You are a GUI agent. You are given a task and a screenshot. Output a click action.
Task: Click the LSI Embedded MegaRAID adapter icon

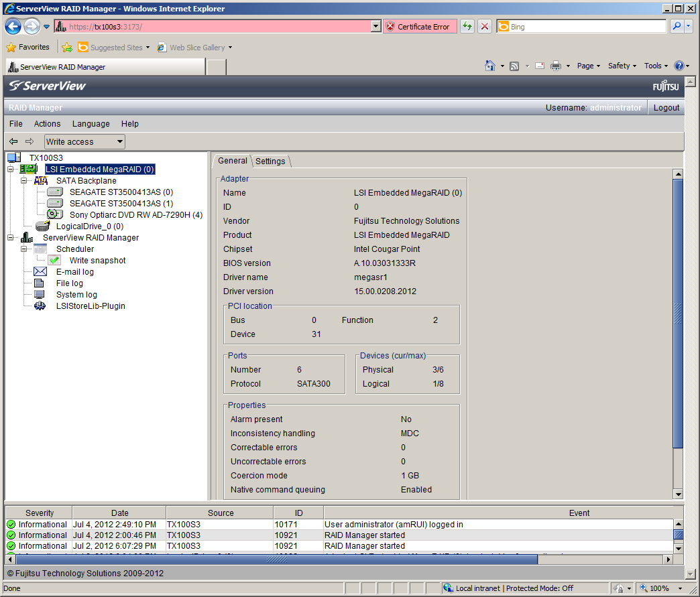pos(29,169)
